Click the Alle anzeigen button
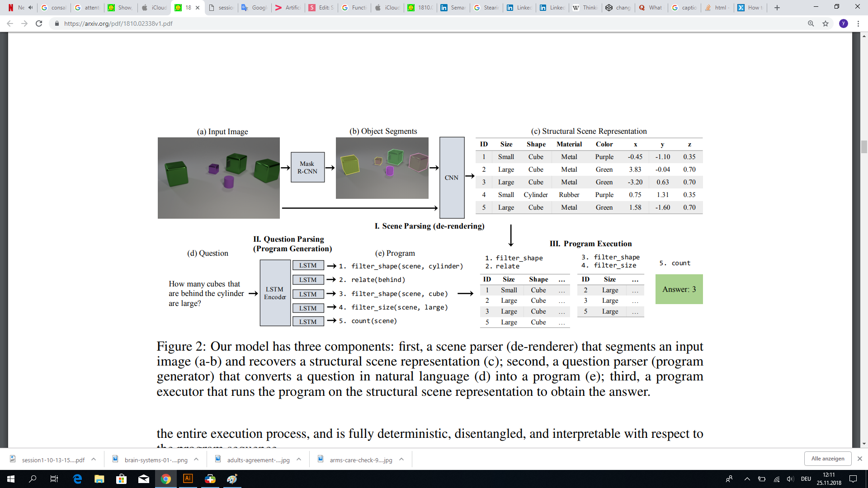868x488 pixels. tap(827, 459)
